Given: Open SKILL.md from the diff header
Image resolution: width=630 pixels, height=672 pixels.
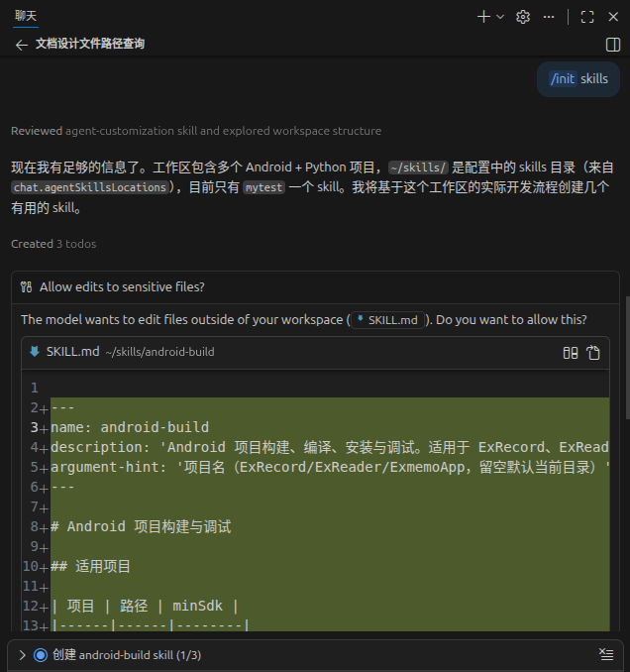Looking at the screenshot, I should point(72,352).
